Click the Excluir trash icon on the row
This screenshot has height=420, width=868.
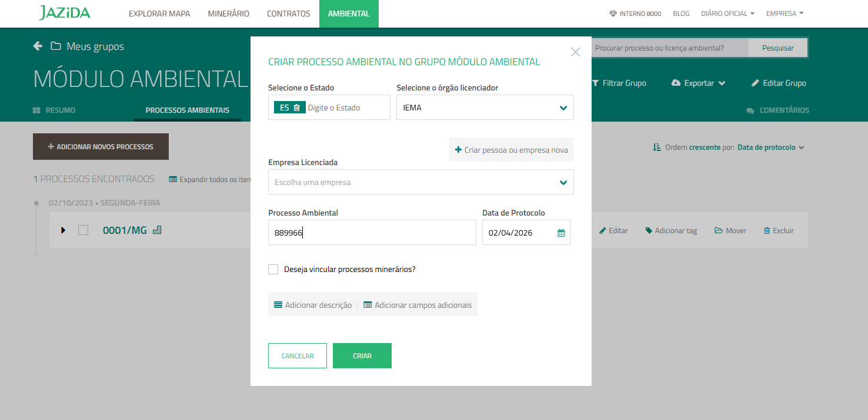click(767, 231)
